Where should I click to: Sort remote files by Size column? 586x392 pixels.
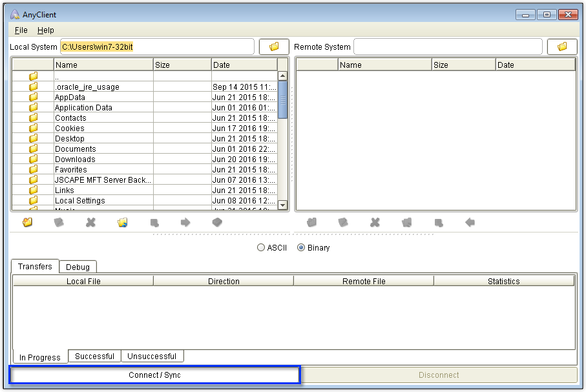(464, 65)
